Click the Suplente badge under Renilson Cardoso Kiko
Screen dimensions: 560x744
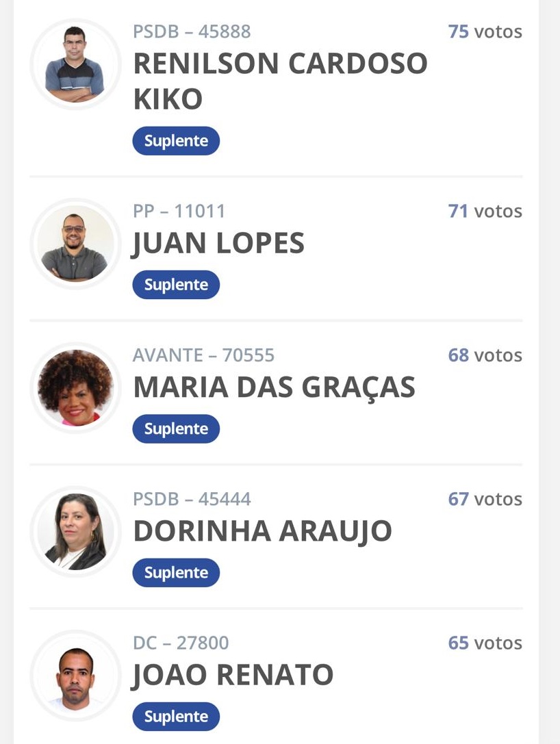click(176, 141)
